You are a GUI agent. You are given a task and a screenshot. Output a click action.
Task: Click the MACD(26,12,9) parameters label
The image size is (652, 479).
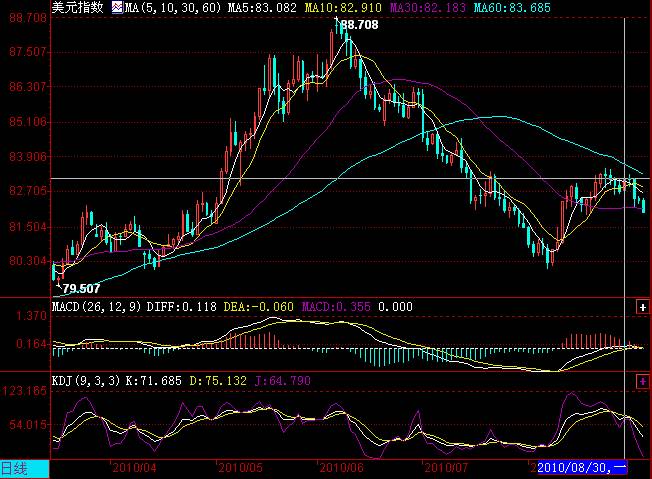tap(96, 307)
